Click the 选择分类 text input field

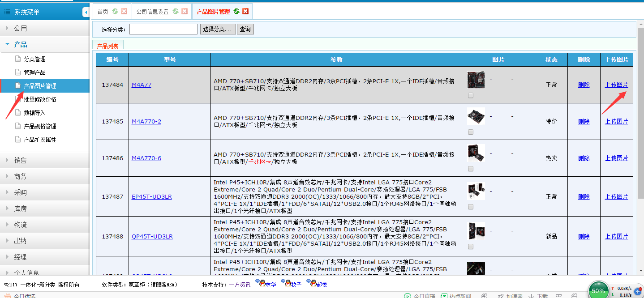163,29
